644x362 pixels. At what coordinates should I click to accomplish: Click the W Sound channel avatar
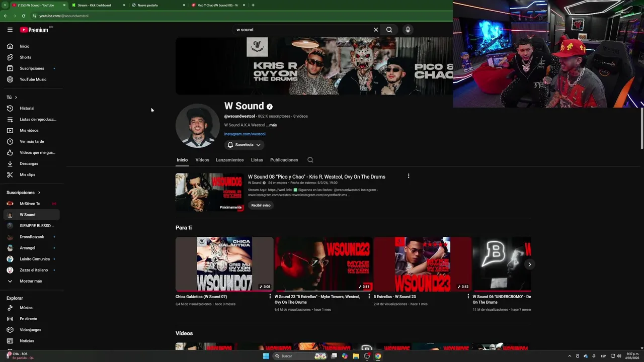click(198, 126)
